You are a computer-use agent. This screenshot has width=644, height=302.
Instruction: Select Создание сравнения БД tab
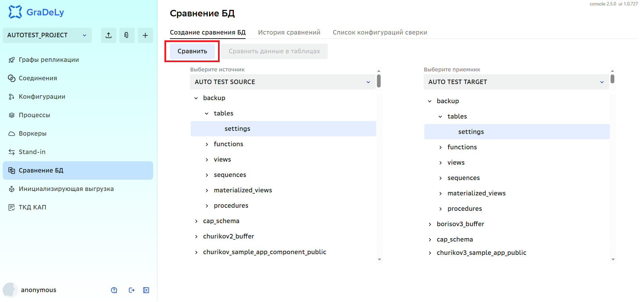click(208, 32)
